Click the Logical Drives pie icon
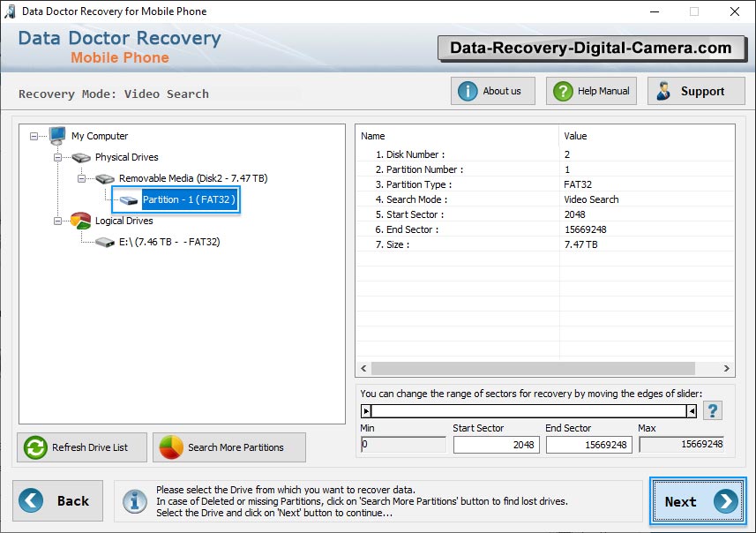756x533 pixels. tap(80, 221)
